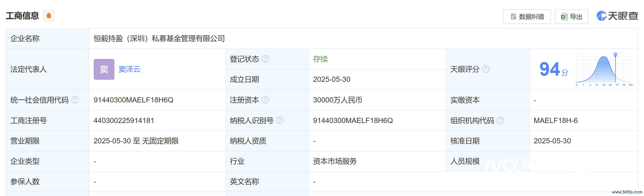Viewport: 644px width, 196px height.
Task: Click help icon beside 登记状态
Action: (265, 59)
